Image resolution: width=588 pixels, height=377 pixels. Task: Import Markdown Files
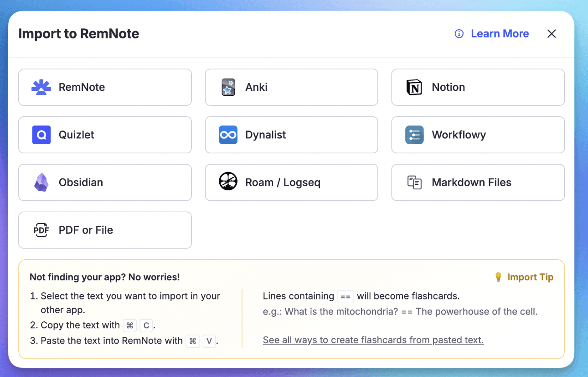[x=478, y=183]
